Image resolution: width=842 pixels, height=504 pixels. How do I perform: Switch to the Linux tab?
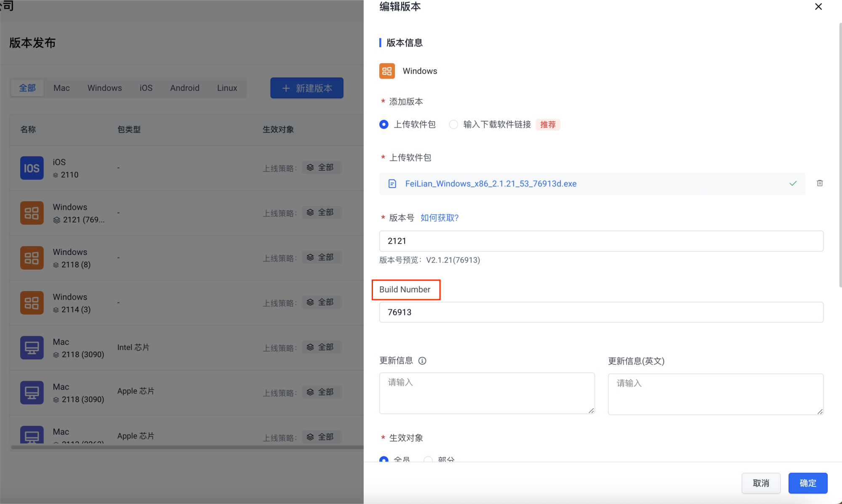coord(227,88)
